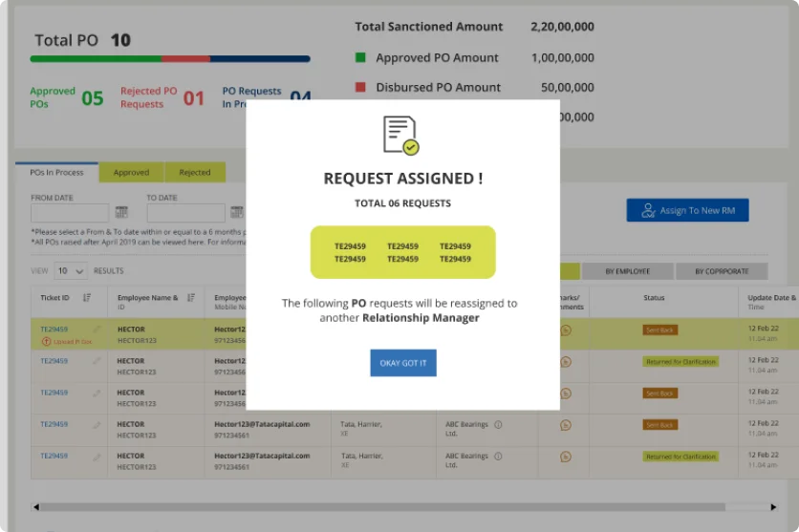The width and height of the screenshot is (799, 532).
Task: Sort table by Ticket ID column icon
Action: [87, 298]
